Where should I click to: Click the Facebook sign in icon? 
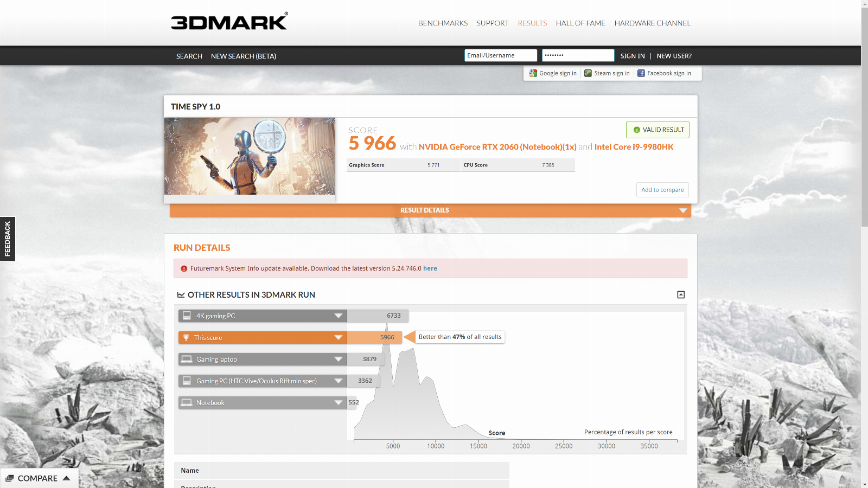(641, 73)
